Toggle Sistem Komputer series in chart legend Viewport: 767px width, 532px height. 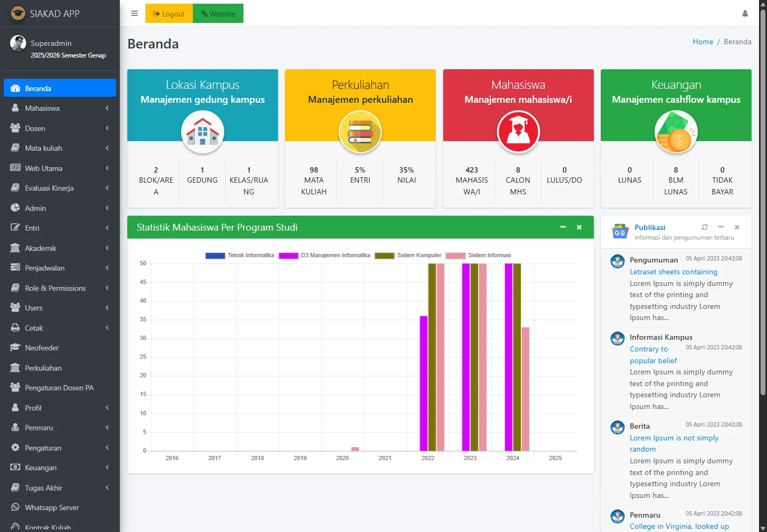click(408, 256)
